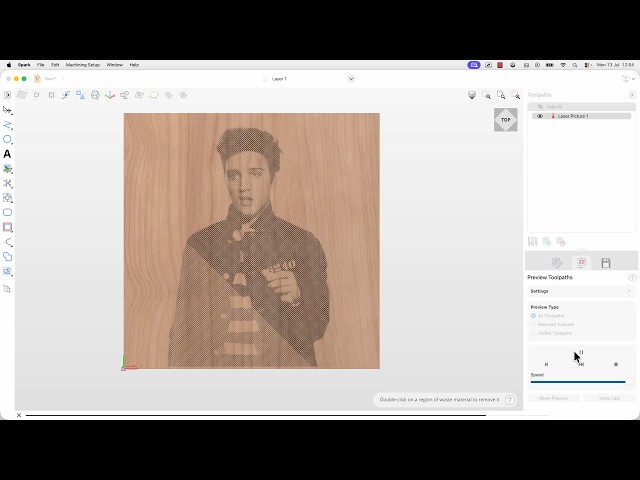640x480 pixels.
Task: Click the snap-to-node toolbar icon
Action: coord(66,95)
